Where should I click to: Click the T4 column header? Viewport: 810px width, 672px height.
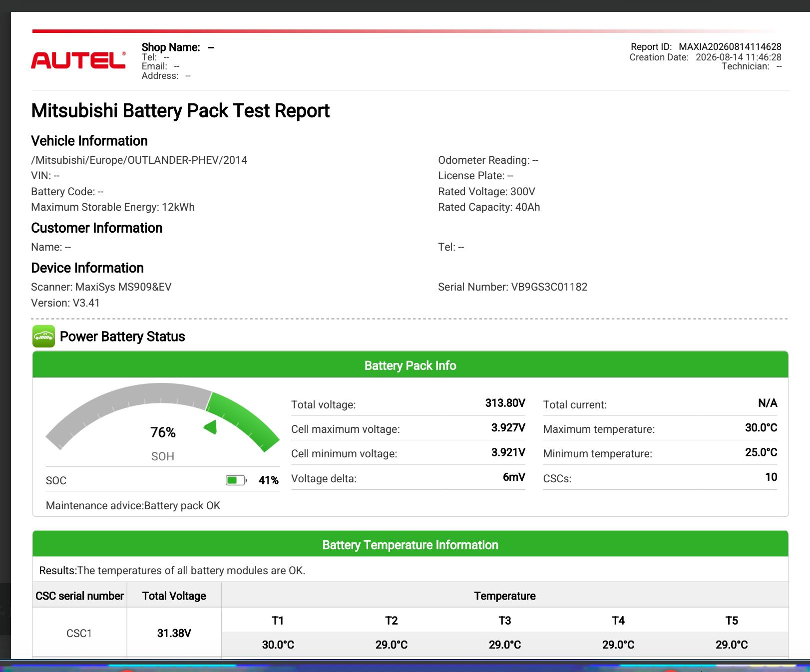tap(618, 621)
